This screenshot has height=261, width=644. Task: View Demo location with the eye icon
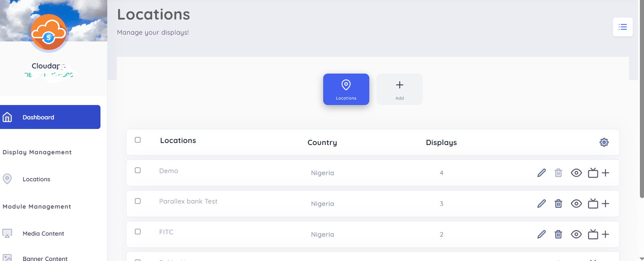pos(576,173)
